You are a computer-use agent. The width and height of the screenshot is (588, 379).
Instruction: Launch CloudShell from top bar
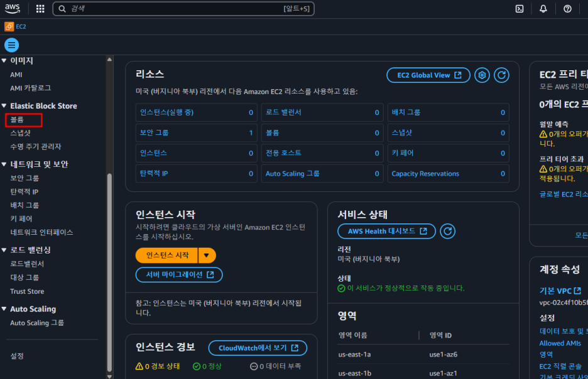[520, 9]
